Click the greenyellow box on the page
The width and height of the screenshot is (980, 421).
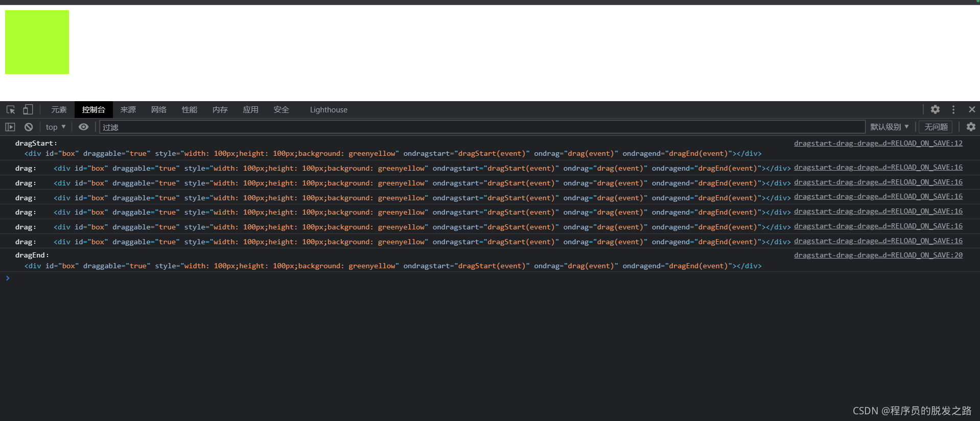coord(37,42)
